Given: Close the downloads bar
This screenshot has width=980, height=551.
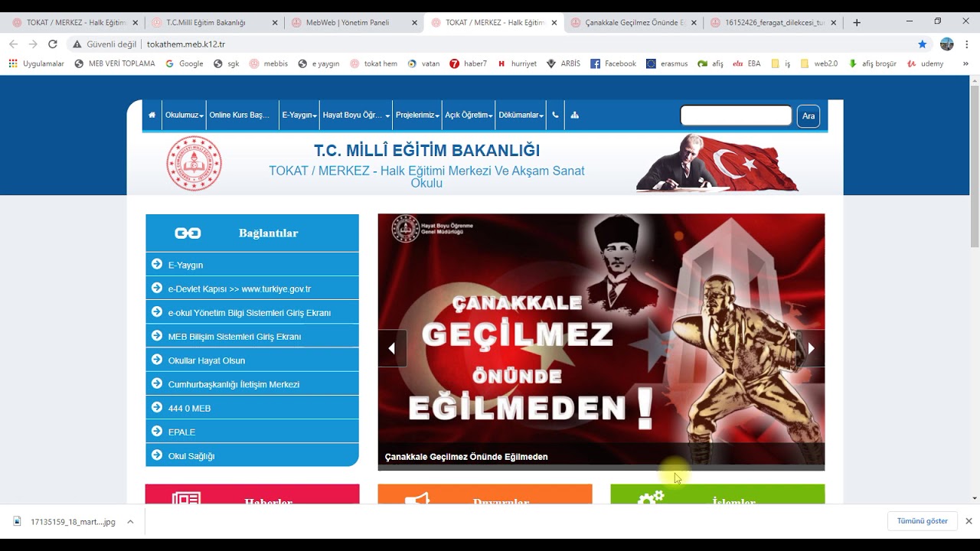Looking at the screenshot, I should click(x=969, y=521).
